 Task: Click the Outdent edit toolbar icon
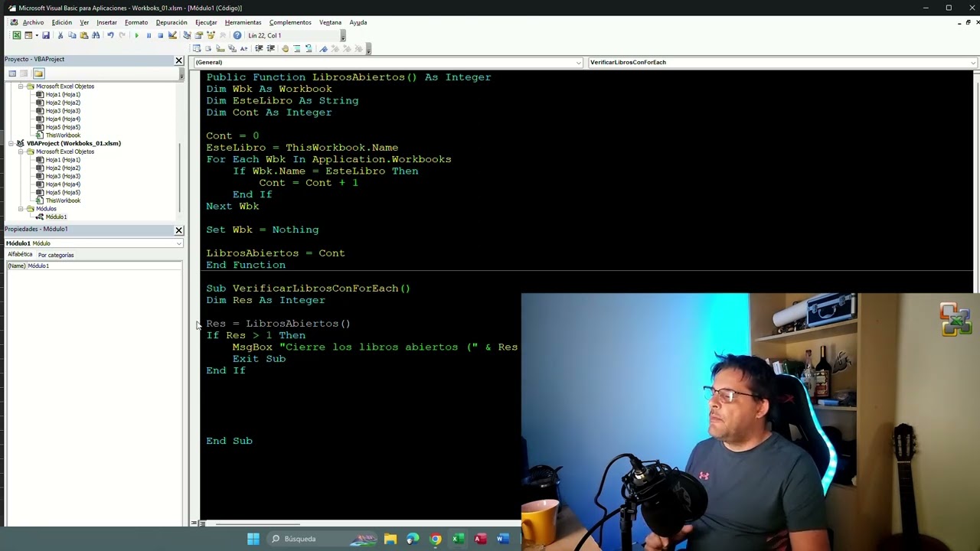(x=270, y=48)
